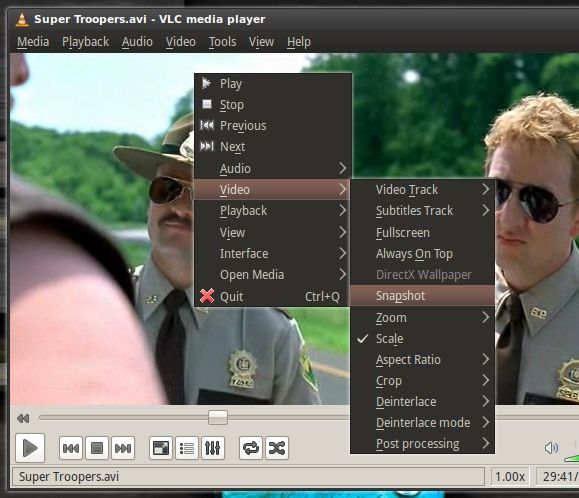Image resolution: width=579 pixels, height=498 pixels.
Task: Mute audio via the speaker icon
Action: click(551, 448)
